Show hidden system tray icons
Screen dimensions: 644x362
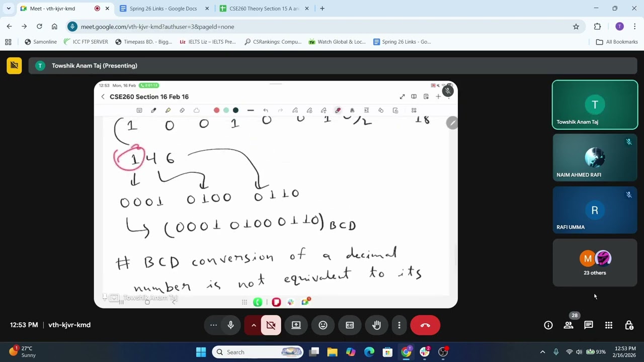542,352
